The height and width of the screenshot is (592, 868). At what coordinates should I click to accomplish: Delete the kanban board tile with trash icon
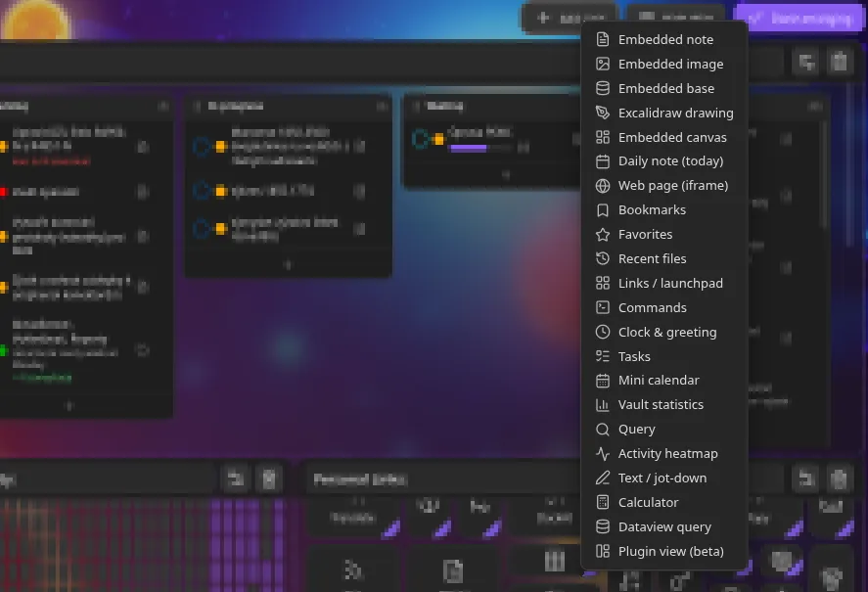[x=840, y=62]
